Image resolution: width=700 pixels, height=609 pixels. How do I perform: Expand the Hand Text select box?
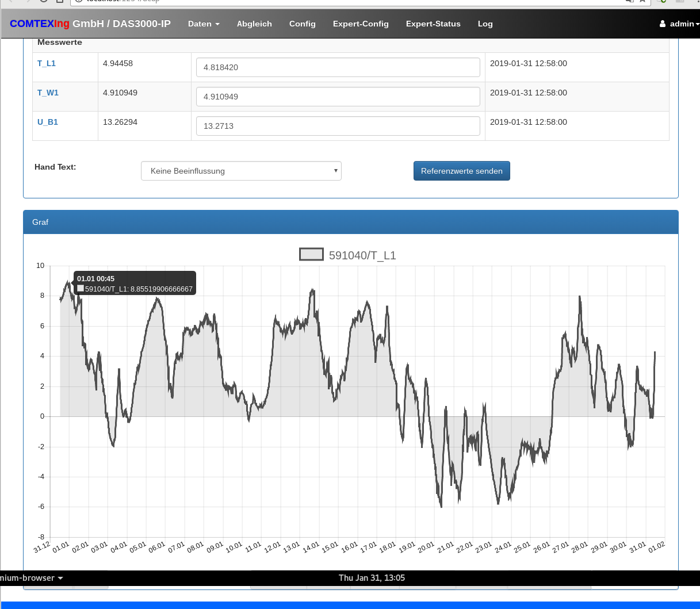click(x=241, y=171)
